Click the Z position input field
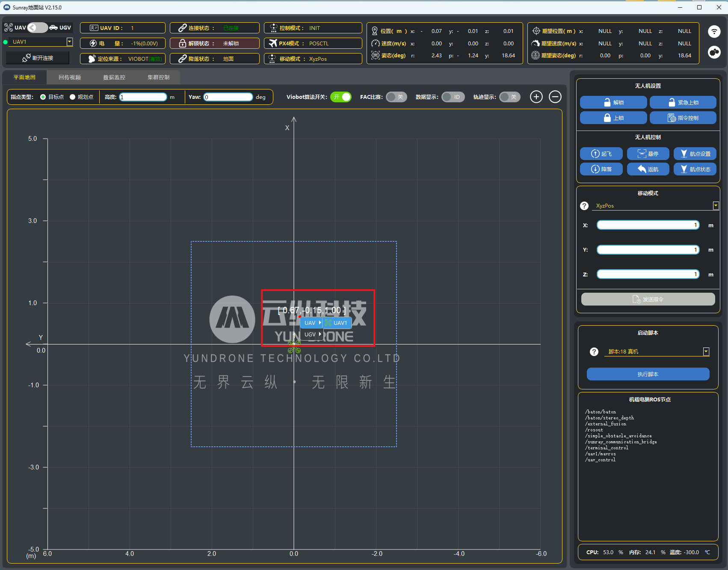The image size is (728, 570). (x=648, y=274)
